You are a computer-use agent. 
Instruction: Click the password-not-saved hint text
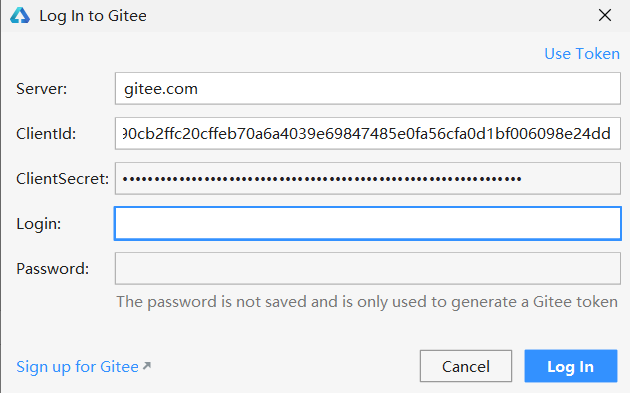(367, 302)
